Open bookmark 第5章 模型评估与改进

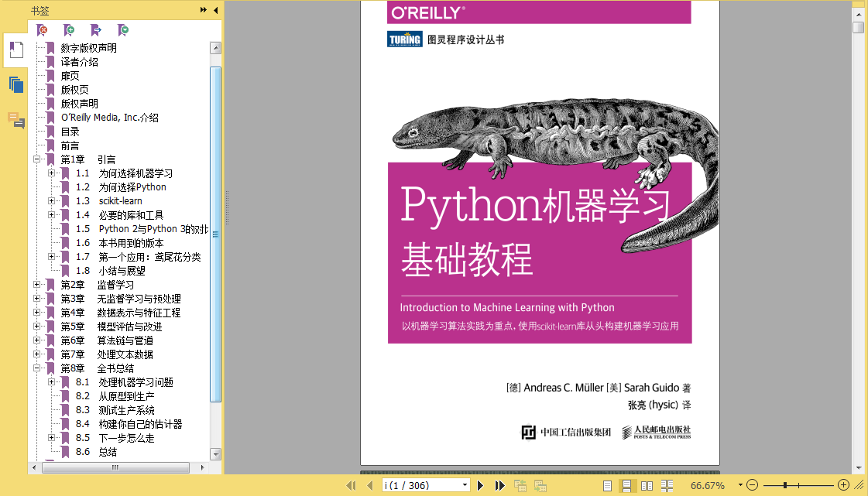112,327
